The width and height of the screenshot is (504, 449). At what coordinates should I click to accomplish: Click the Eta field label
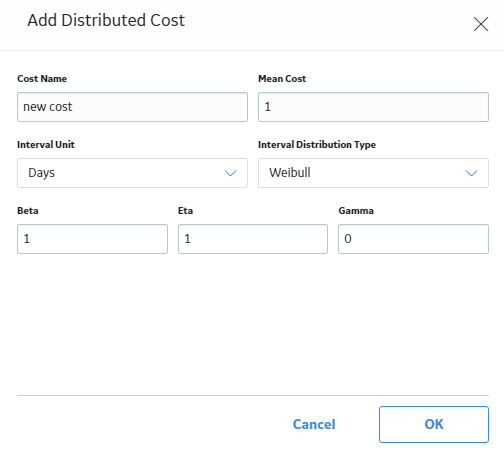185,211
